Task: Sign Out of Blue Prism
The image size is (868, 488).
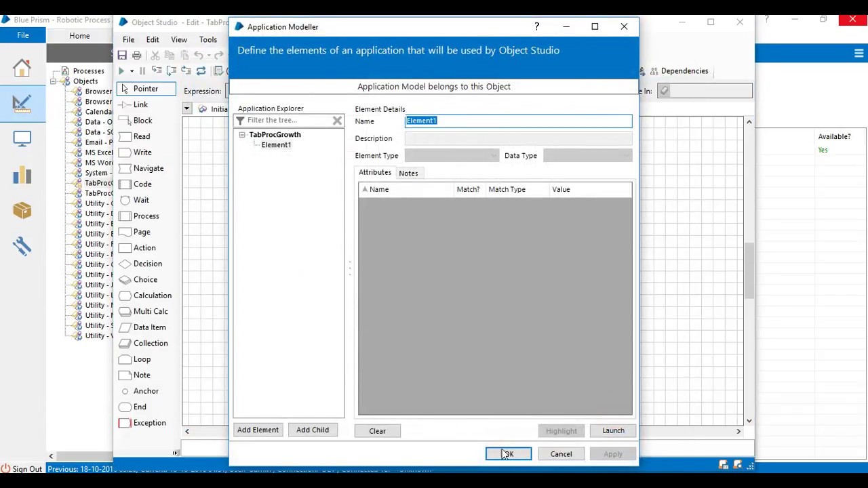Action: (x=22, y=469)
